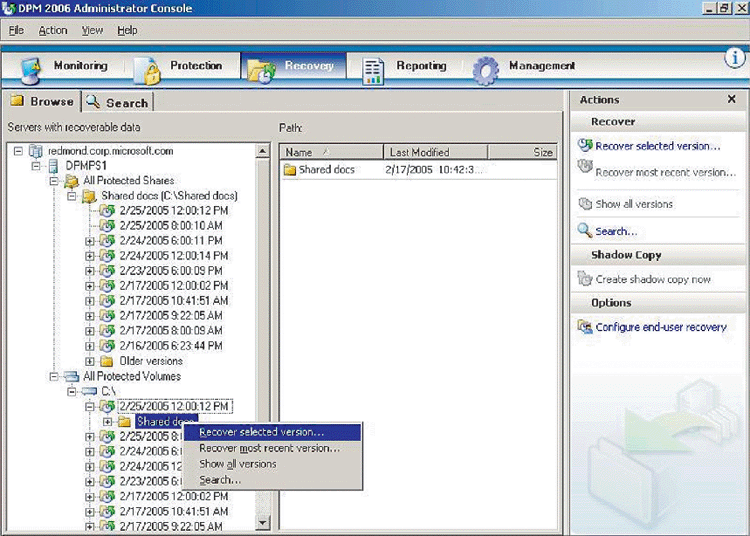The height and width of the screenshot is (536, 750).
Task: Close the Actions pane with X
Action: pyautogui.click(x=731, y=99)
